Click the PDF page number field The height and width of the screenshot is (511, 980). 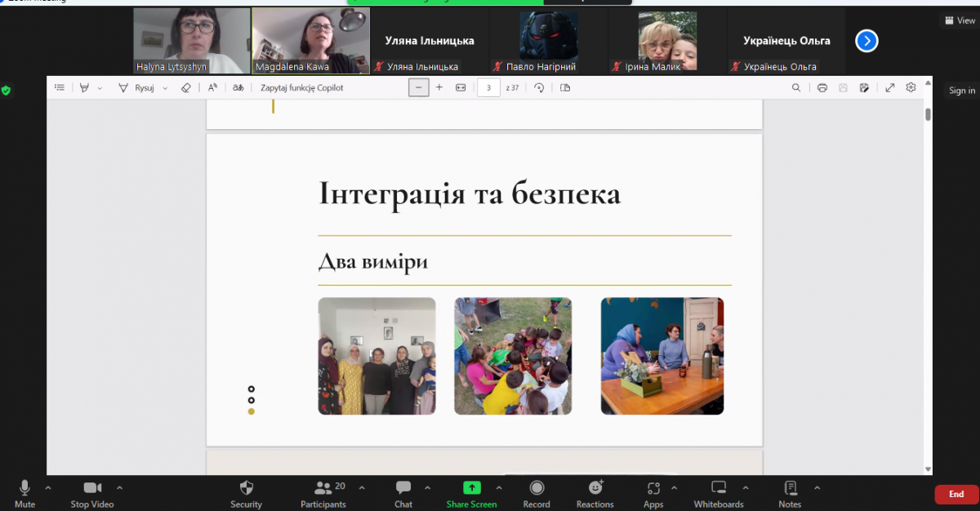pyautogui.click(x=488, y=87)
